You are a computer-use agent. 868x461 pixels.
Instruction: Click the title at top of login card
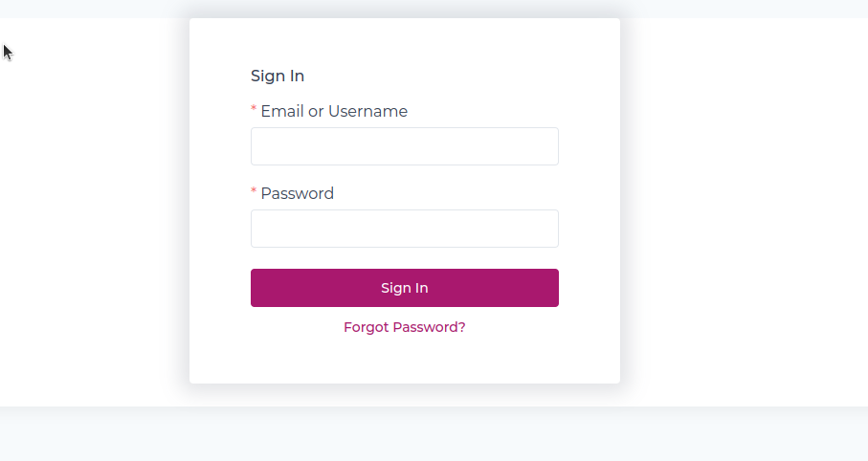pyautogui.click(x=278, y=77)
